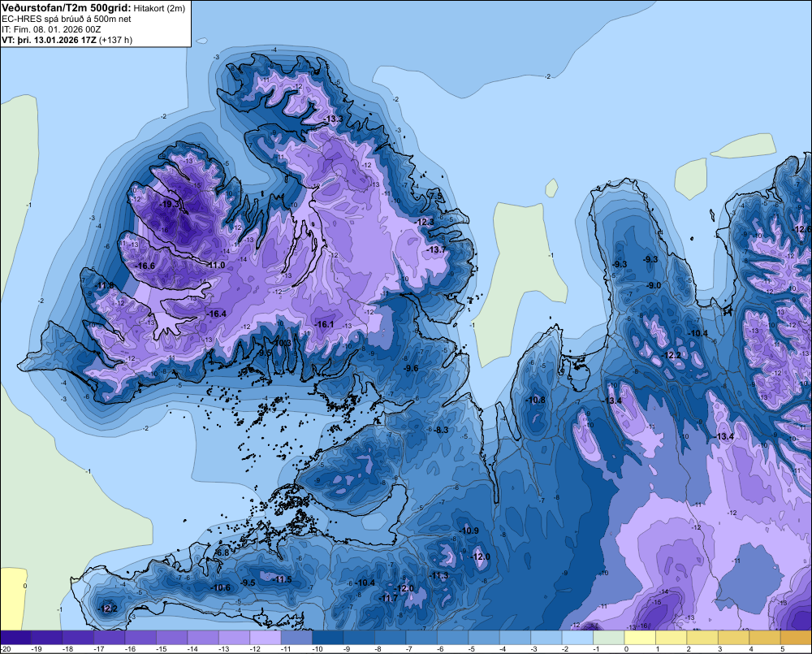Click the -10.6 temperature value
Viewport: 812px width, 654px height.
221,587
